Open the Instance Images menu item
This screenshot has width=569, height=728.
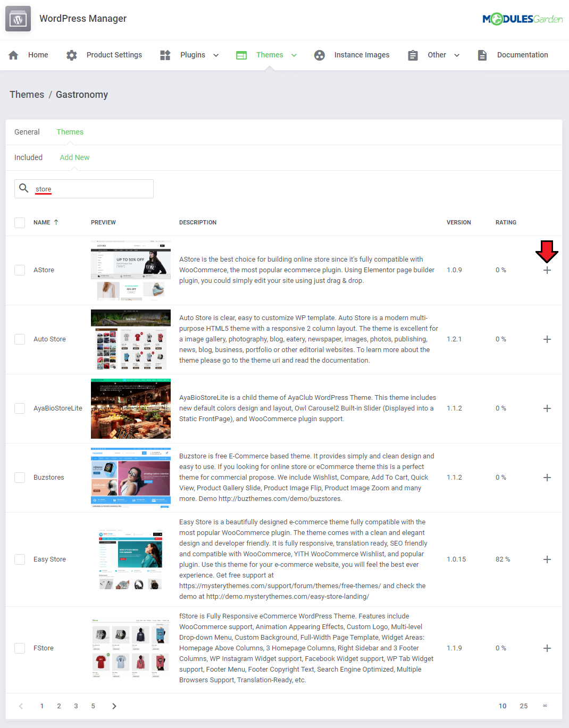pos(362,55)
